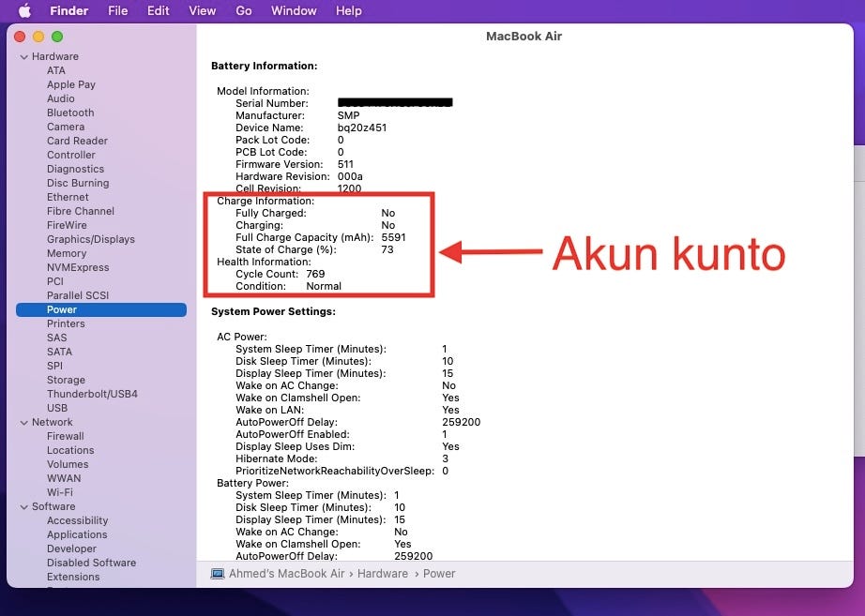Select Firewall under Network
Viewport: 865px width, 616px height.
[65, 436]
